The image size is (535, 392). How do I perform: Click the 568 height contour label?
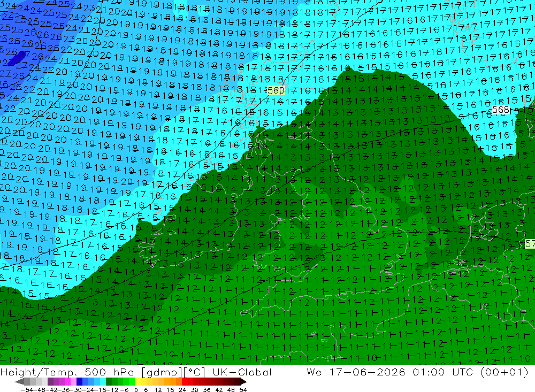pyautogui.click(x=501, y=110)
